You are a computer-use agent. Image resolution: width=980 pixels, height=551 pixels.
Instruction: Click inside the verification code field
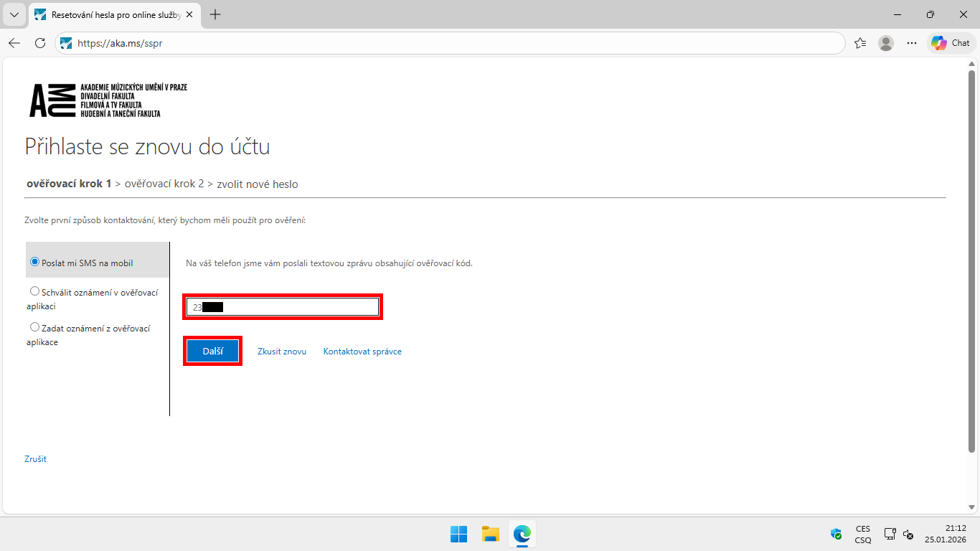282,306
